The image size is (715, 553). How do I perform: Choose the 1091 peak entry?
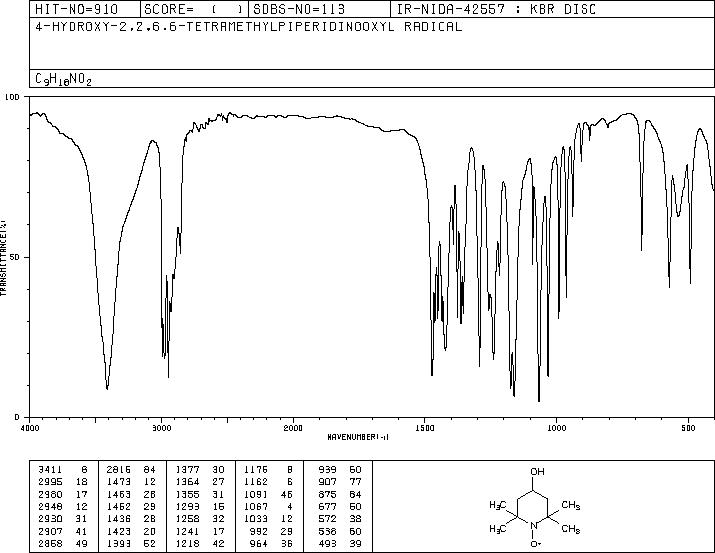(268, 494)
